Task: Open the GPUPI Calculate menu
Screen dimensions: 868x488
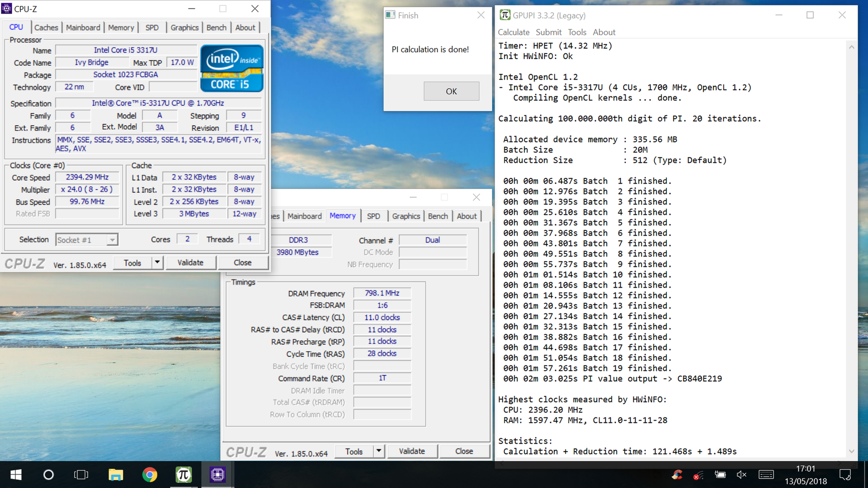Action: coord(514,32)
